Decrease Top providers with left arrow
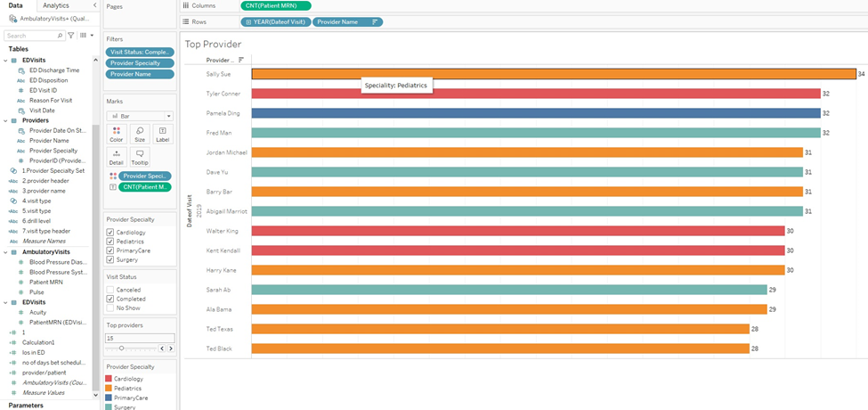Viewport: 868px width, 410px height. click(162, 348)
